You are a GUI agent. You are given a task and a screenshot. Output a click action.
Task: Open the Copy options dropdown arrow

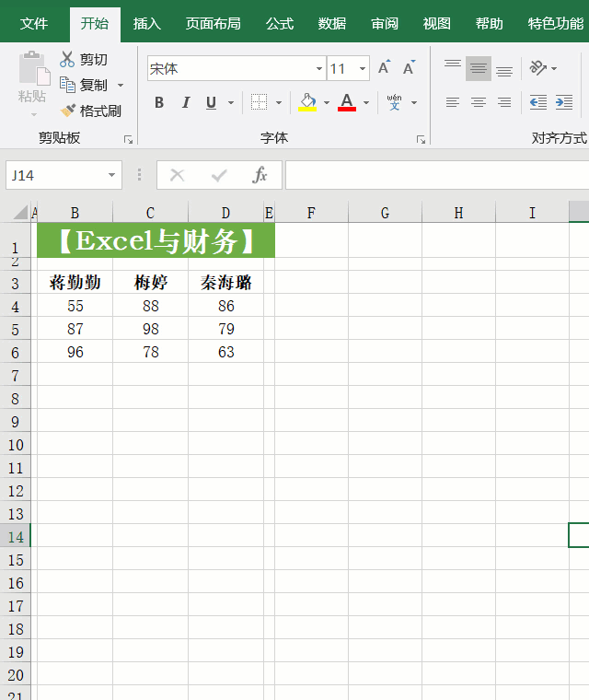click(x=121, y=85)
